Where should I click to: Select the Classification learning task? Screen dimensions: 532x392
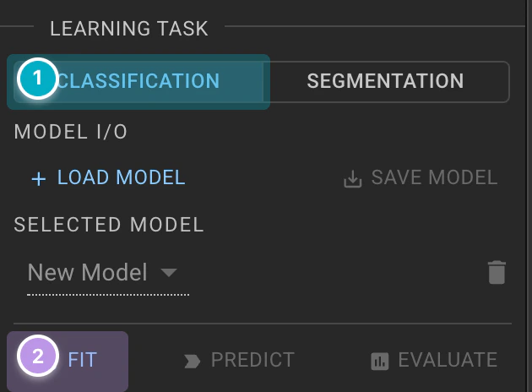tap(138, 81)
